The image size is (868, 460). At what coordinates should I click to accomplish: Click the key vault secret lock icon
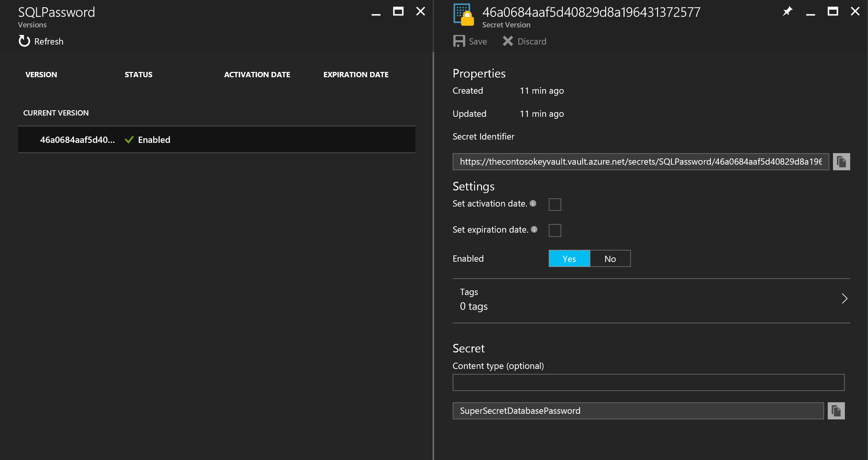pos(464,15)
